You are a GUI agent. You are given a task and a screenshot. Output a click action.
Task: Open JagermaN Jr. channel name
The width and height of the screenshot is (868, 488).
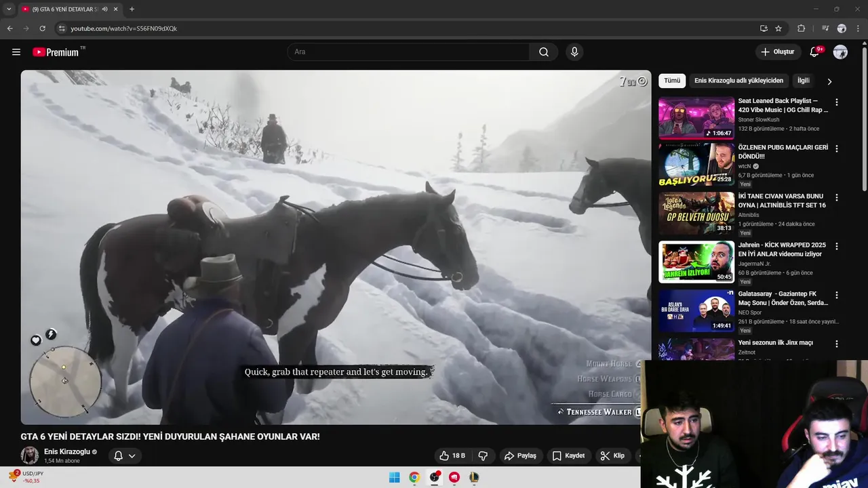[755, 264]
